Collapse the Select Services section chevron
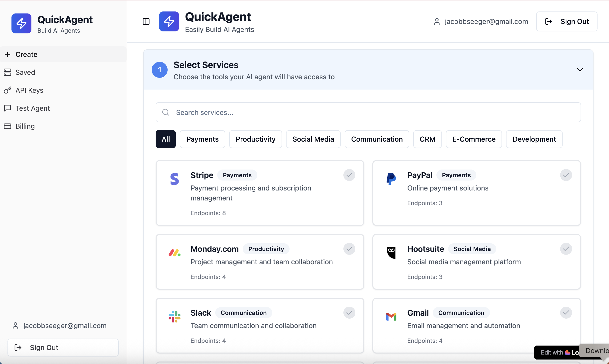 (580, 70)
